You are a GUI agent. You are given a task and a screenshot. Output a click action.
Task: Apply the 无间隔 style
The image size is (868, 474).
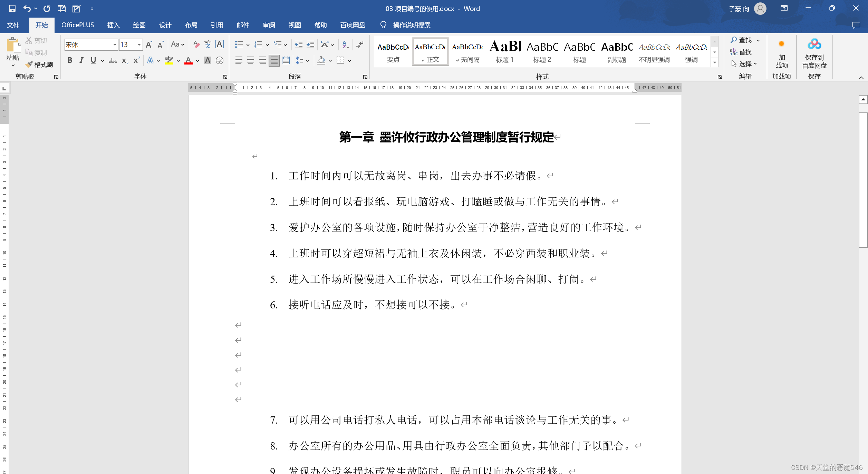click(x=468, y=51)
